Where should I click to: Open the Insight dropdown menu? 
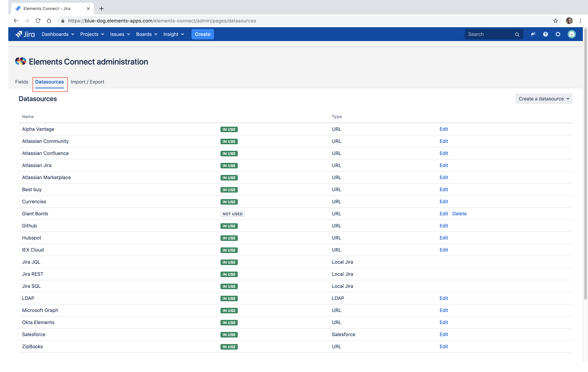(x=174, y=34)
